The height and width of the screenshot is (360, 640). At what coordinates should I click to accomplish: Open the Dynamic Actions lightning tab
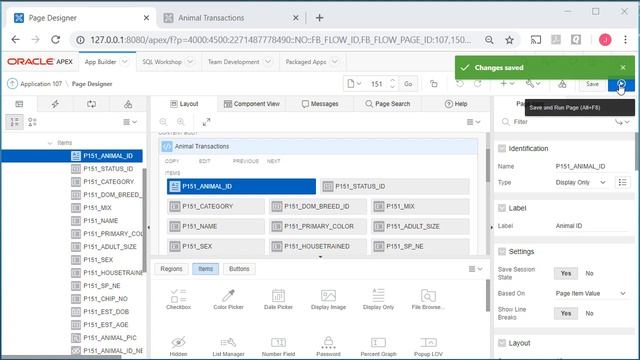point(55,104)
